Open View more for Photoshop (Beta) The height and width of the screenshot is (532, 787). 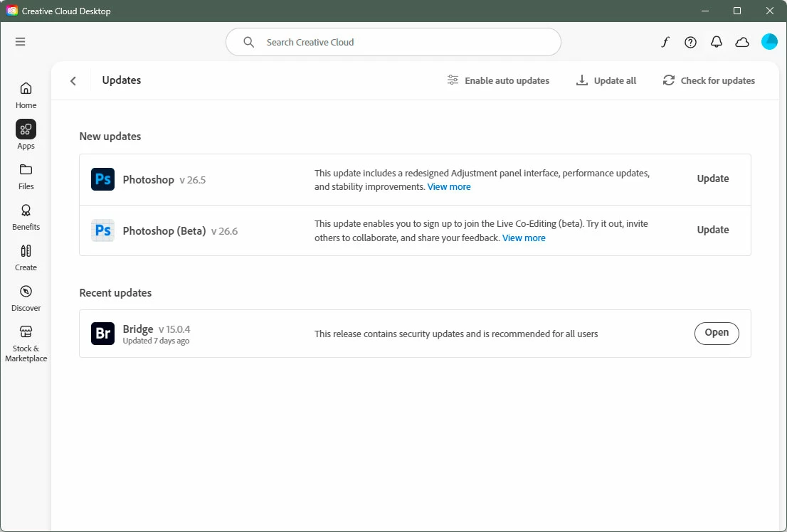[x=524, y=238]
